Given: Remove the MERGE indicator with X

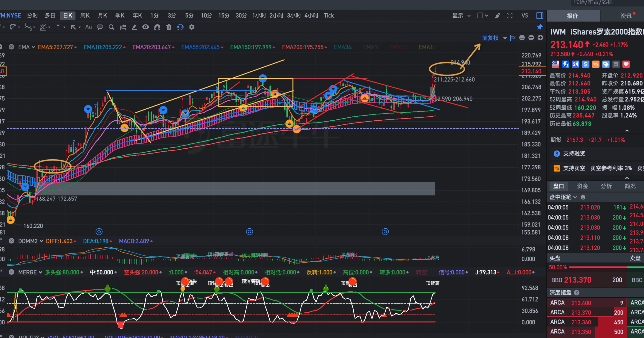Looking at the screenshot, I should tap(12, 272).
